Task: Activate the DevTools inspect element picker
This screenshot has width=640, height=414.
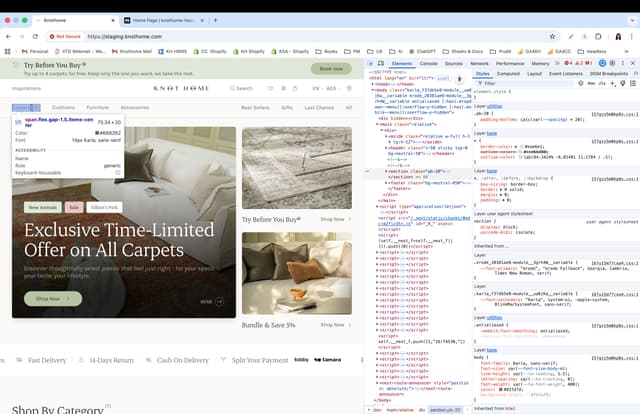Action: click(371, 63)
